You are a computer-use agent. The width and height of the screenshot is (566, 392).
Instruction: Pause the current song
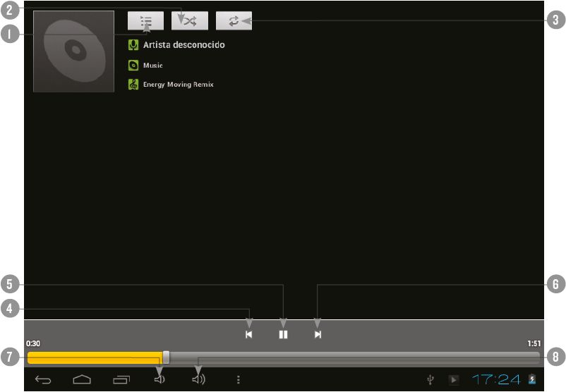(x=283, y=335)
